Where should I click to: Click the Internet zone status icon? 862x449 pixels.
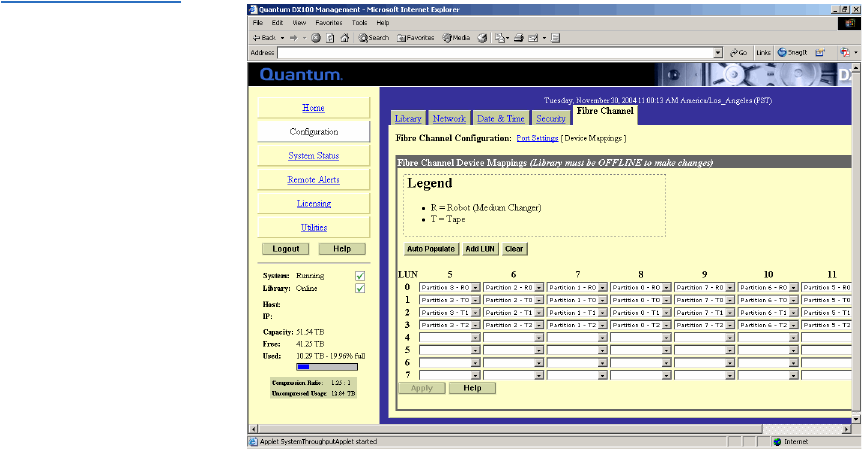click(x=777, y=441)
